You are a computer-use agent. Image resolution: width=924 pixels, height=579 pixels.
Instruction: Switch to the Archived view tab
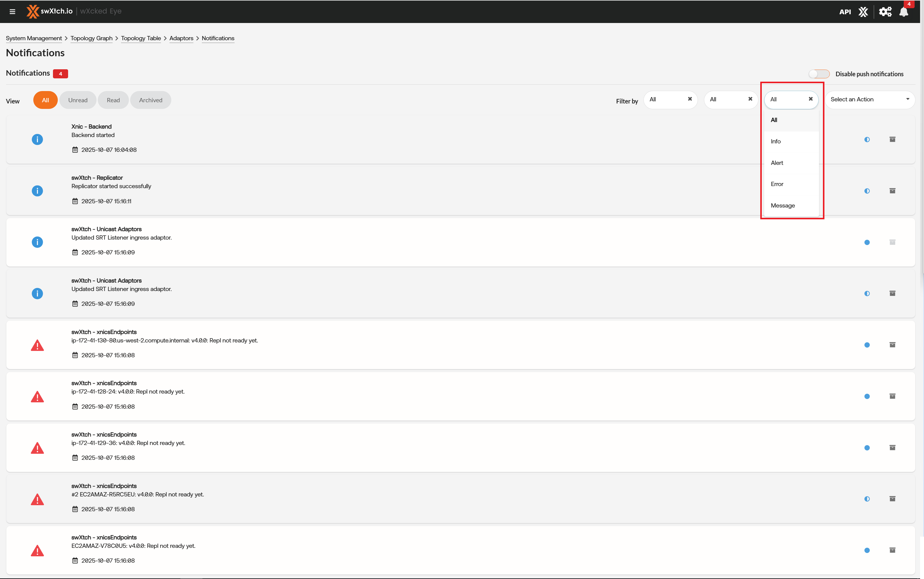click(x=150, y=100)
